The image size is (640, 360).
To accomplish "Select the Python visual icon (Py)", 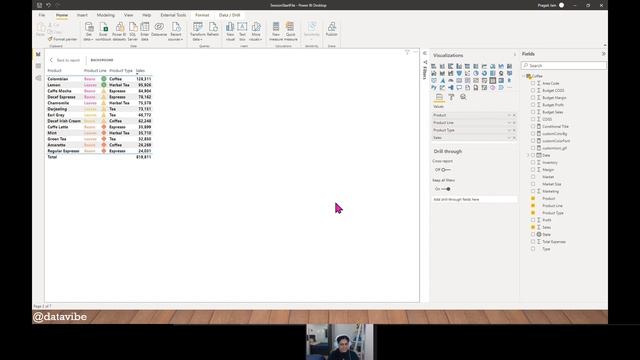I will 434,87.
